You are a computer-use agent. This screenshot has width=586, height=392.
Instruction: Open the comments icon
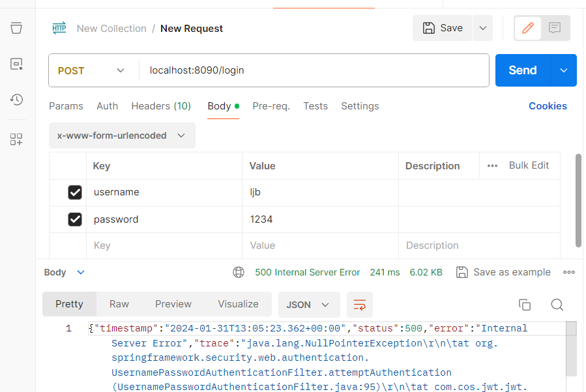(555, 28)
